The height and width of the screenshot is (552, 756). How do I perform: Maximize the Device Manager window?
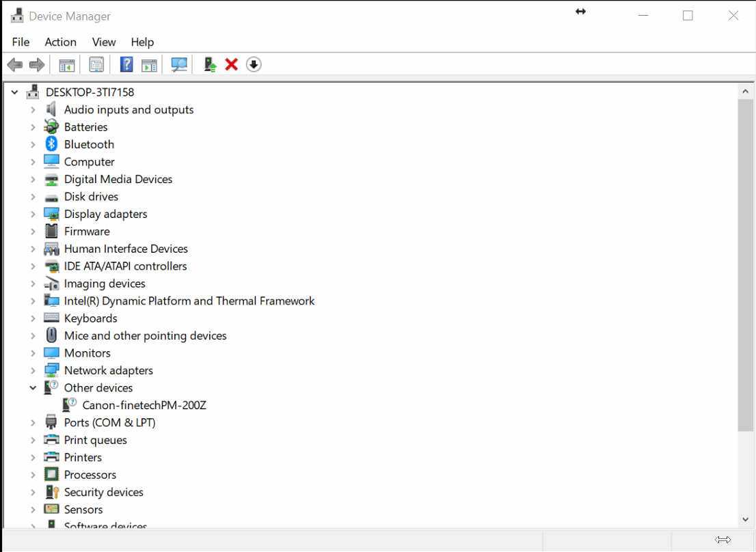(688, 16)
